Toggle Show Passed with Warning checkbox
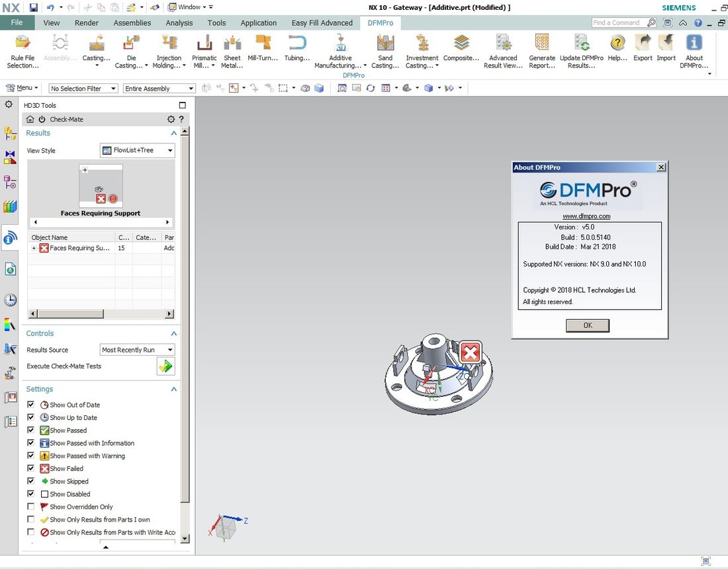The image size is (728, 570). click(x=31, y=456)
